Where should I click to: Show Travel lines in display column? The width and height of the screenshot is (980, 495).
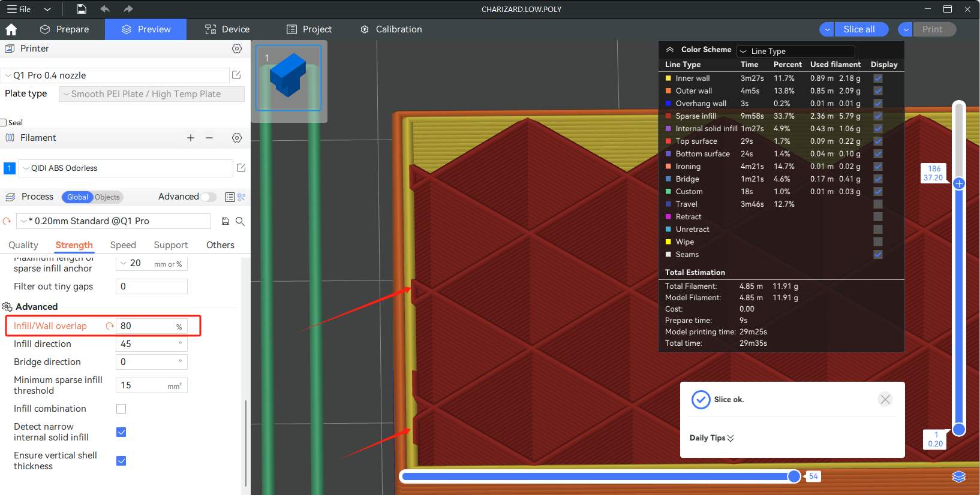tap(877, 204)
